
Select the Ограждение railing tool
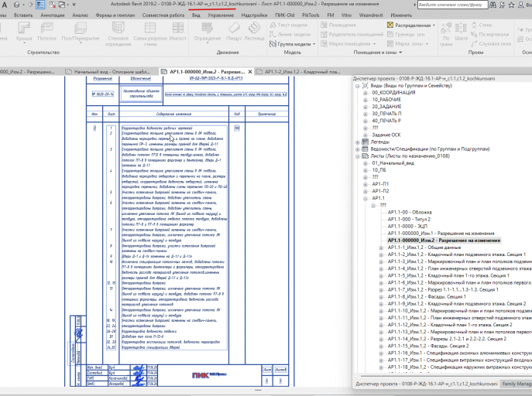(208, 32)
